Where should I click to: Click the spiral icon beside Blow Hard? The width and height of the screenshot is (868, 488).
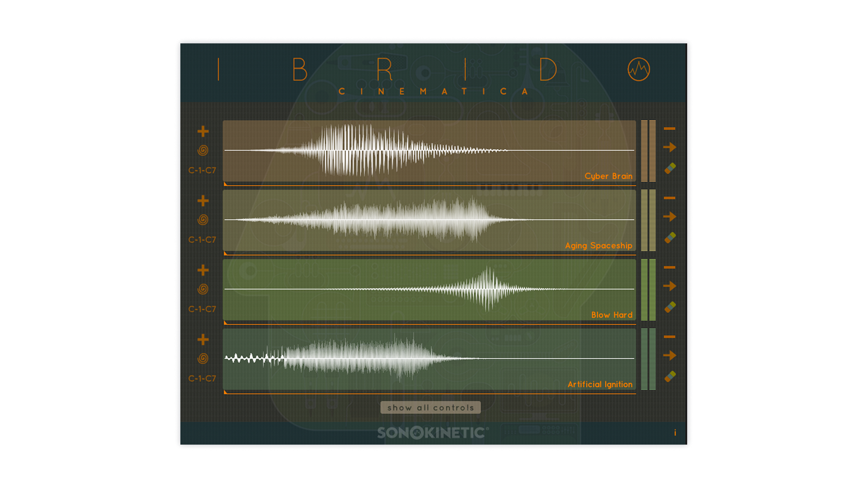pos(203,289)
